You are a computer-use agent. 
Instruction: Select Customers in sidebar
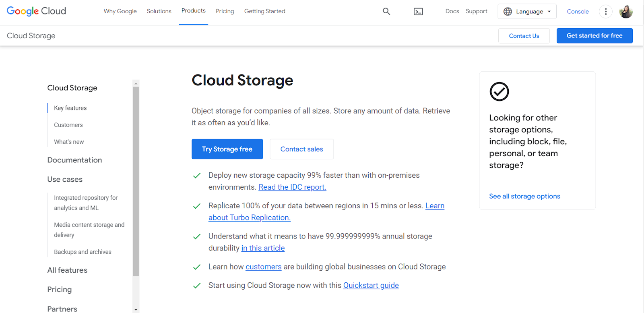pyautogui.click(x=68, y=125)
